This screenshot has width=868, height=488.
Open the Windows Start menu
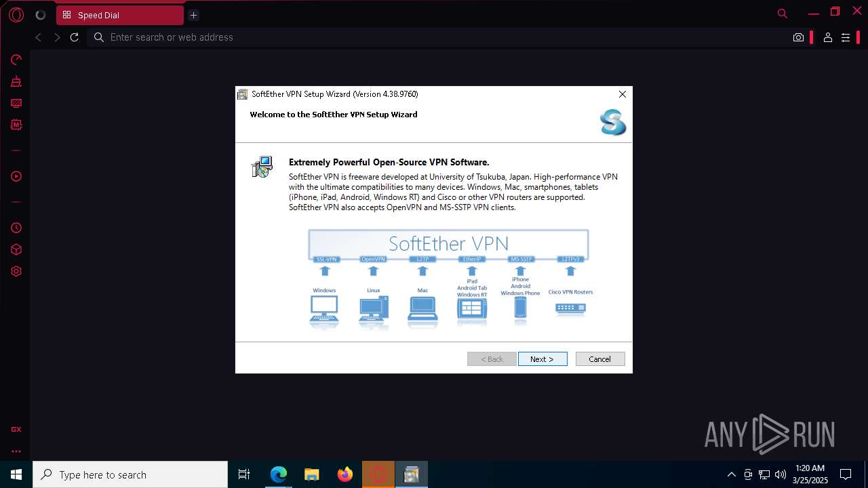point(16,474)
